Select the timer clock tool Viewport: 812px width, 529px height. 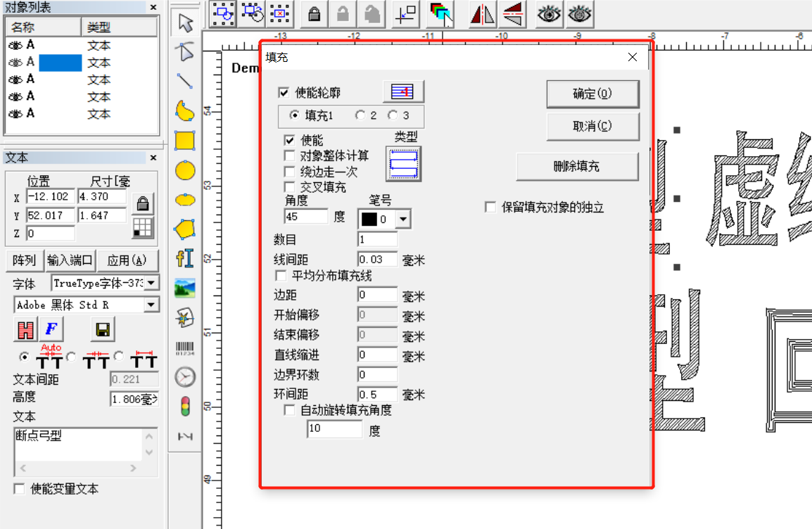[x=185, y=377]
